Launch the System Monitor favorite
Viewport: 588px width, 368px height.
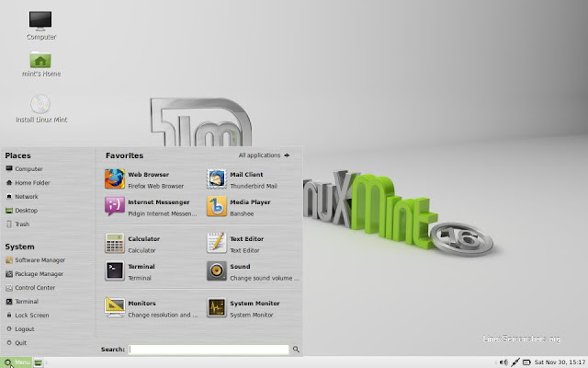[252, 309]
